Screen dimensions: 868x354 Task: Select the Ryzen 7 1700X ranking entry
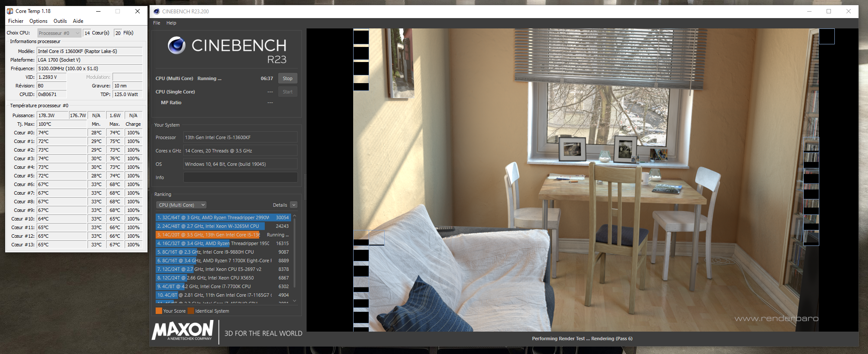point(223,261)
